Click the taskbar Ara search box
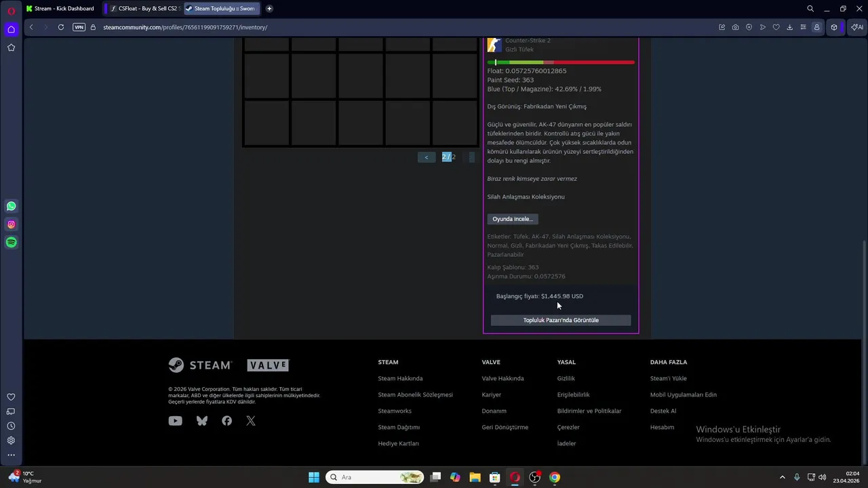The image size is (868, 488). [375, 477]
